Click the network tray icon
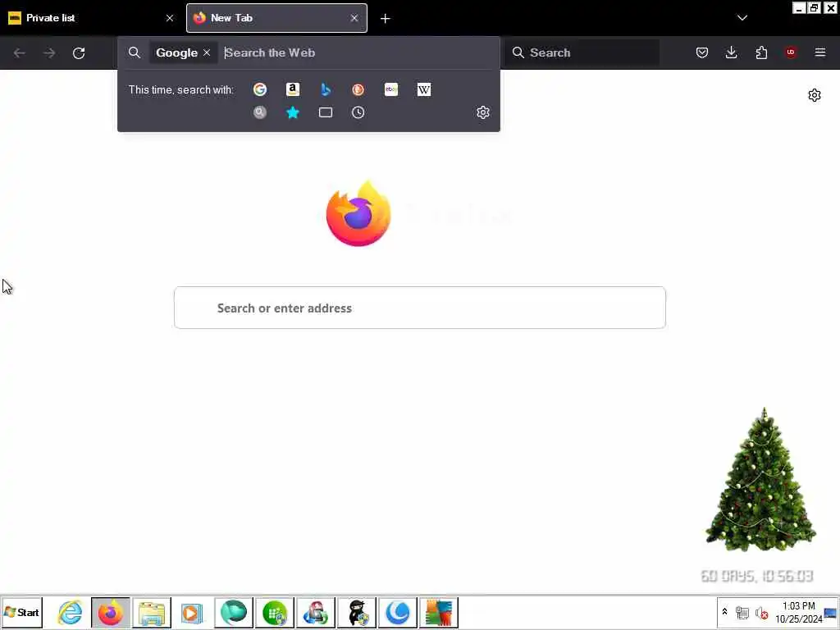Image resolution: width=840 pixels, height=630 pixels. click(x=742, y=612)
